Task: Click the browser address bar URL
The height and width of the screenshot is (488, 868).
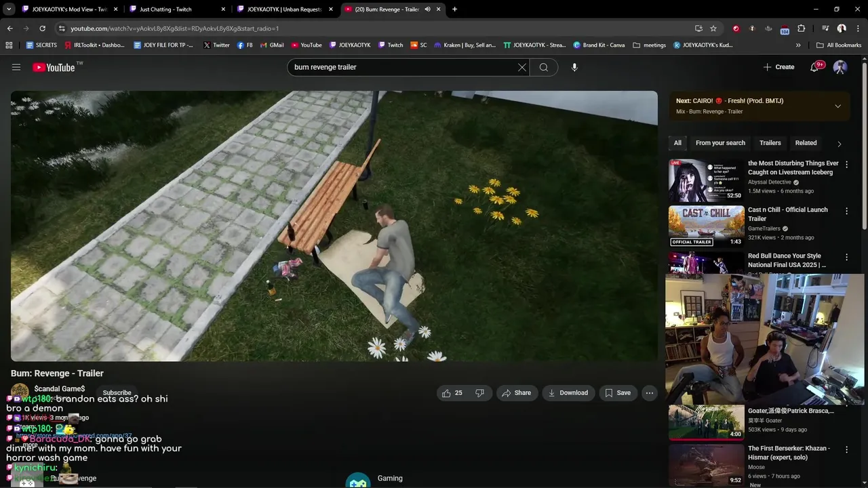Action: point(175,28)
